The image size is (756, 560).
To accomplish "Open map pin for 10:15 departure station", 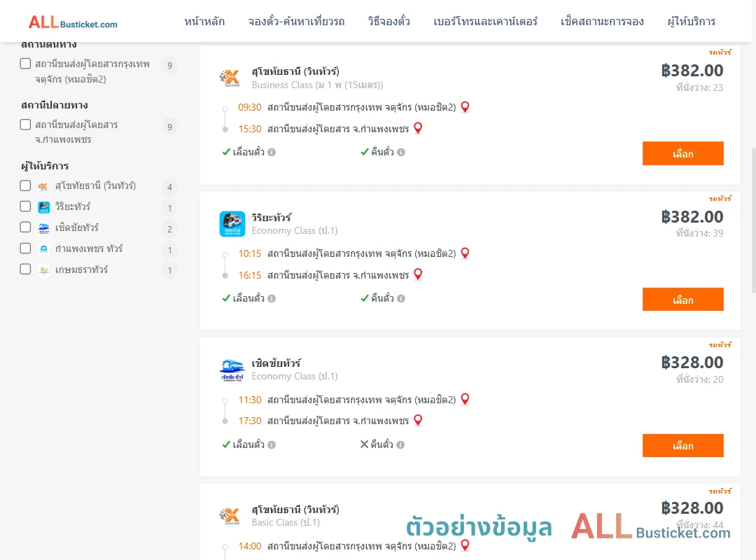I will [x=465, y=253].
